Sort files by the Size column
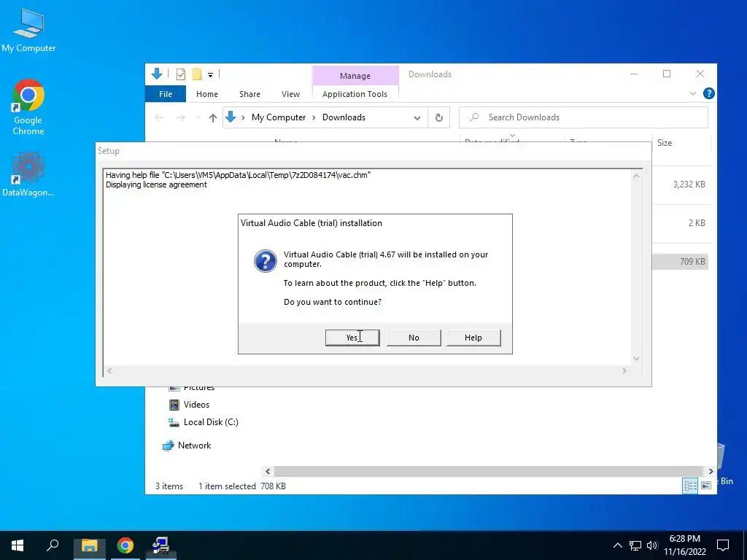The image size is (747, 560). click(681, 143)
